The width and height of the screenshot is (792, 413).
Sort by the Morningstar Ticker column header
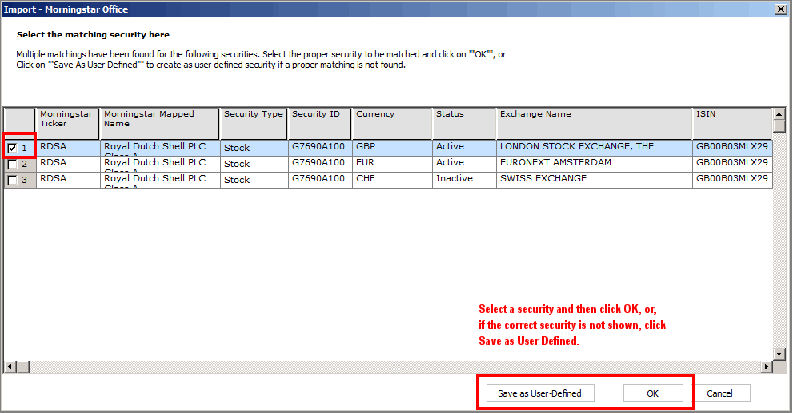click(x=68, y=121)
